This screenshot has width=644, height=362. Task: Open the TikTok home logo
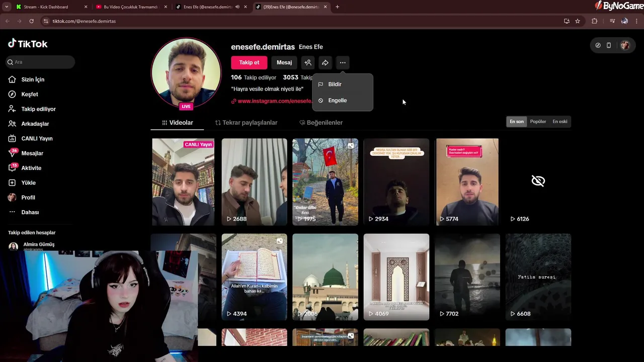click(x=28, y=44)
